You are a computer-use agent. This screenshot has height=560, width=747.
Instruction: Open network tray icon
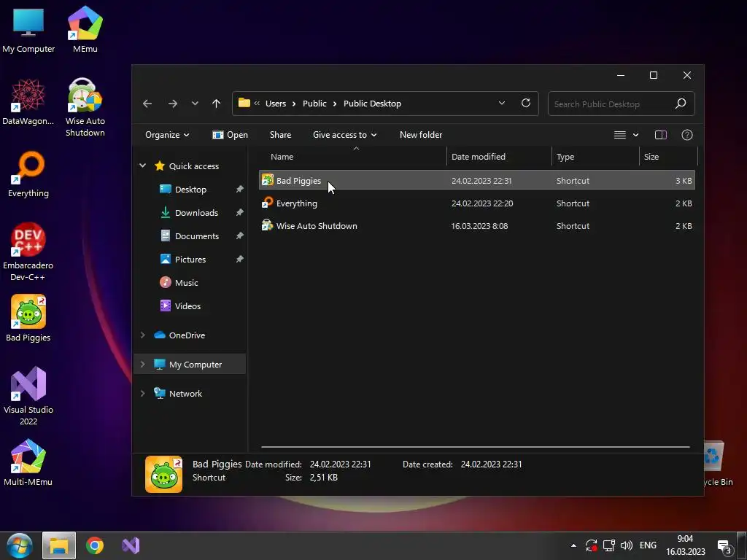click(x=609, y=545)
